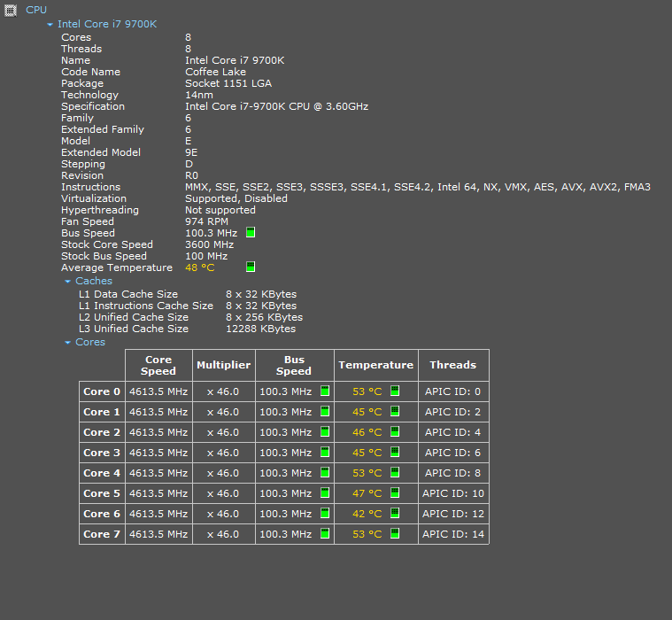Click Core 6 temperature graph icon
672x620 pixels.
pos(395,513)
